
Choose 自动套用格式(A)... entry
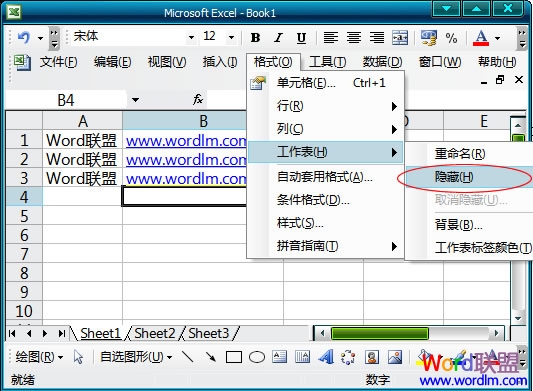pos(326,176)
